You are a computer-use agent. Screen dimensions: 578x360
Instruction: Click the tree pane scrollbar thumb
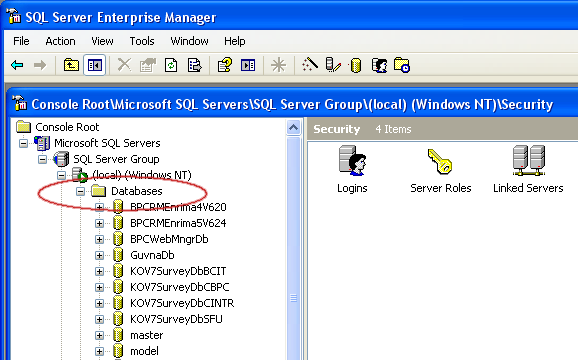pos(293,248)
